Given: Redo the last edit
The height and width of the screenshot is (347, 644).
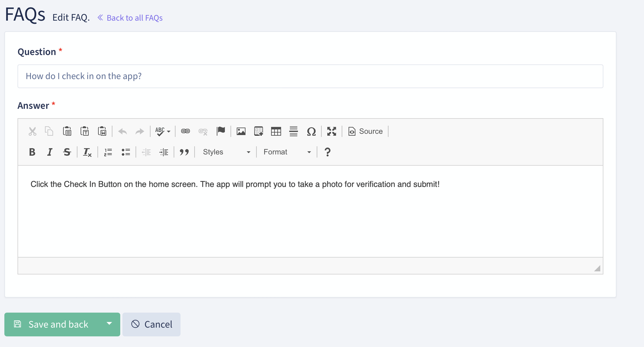Looking at the screenshot, I should tap(140, 131).
